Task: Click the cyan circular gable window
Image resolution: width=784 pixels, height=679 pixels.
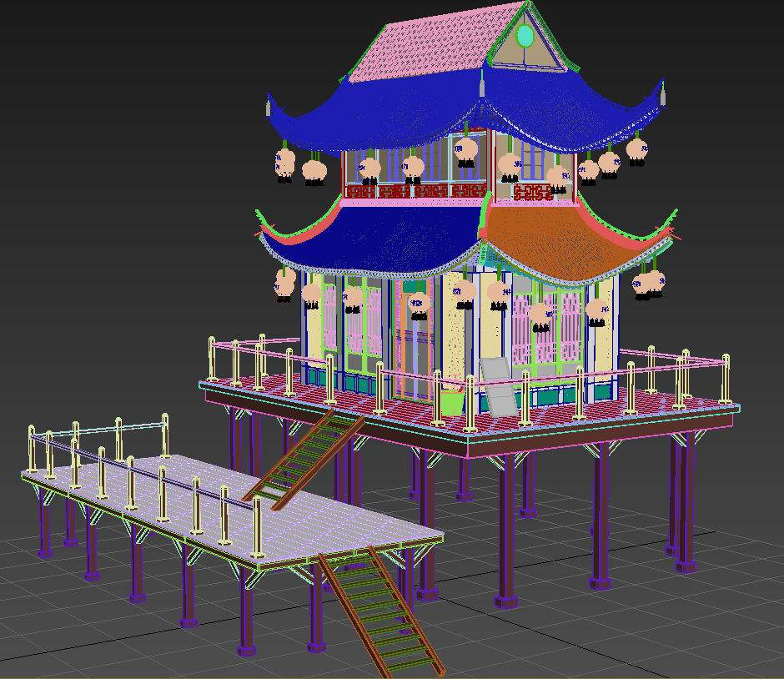Action: 525,36
